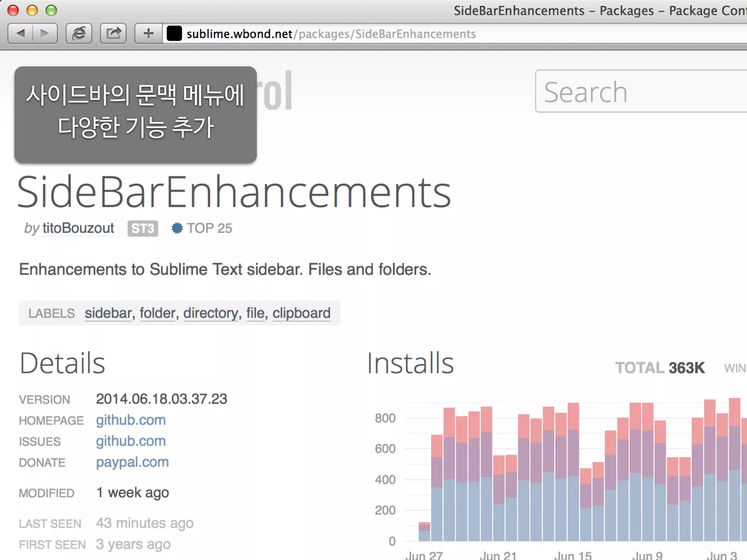Click into the Search packages field
The image size is (747, 560).
[641, 91]
